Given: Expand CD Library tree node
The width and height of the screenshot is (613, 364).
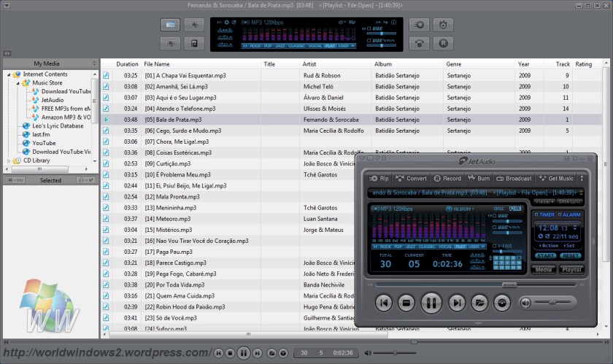Looking at the screenshot, I should [9, 160].
